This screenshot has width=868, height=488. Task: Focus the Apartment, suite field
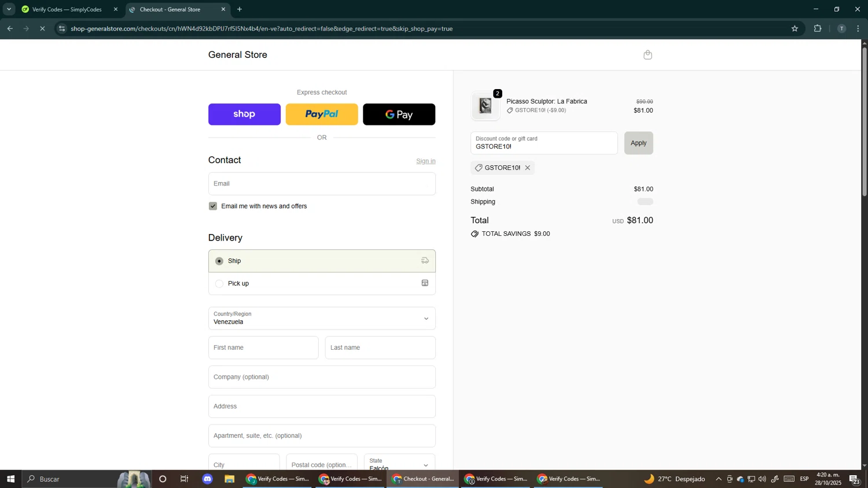322,436
